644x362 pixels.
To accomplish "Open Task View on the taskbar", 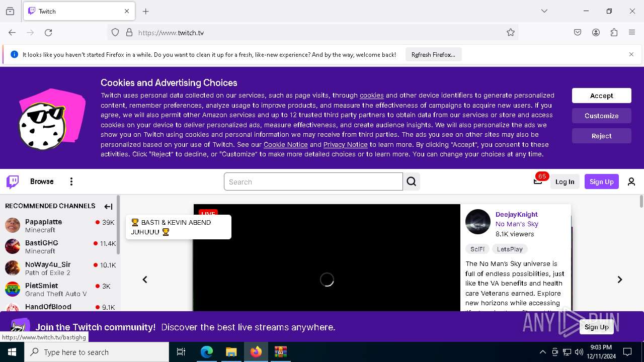I will [x=181, y=352].
